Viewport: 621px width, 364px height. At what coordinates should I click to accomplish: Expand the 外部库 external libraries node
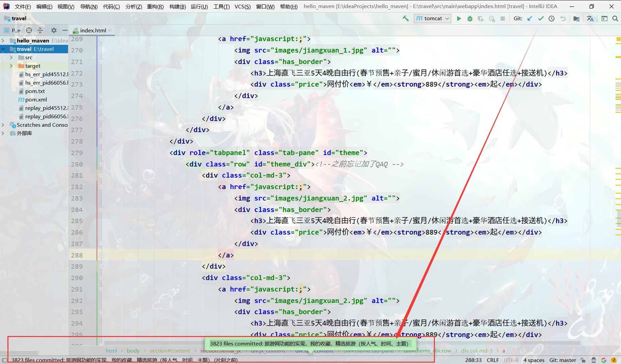3,133
